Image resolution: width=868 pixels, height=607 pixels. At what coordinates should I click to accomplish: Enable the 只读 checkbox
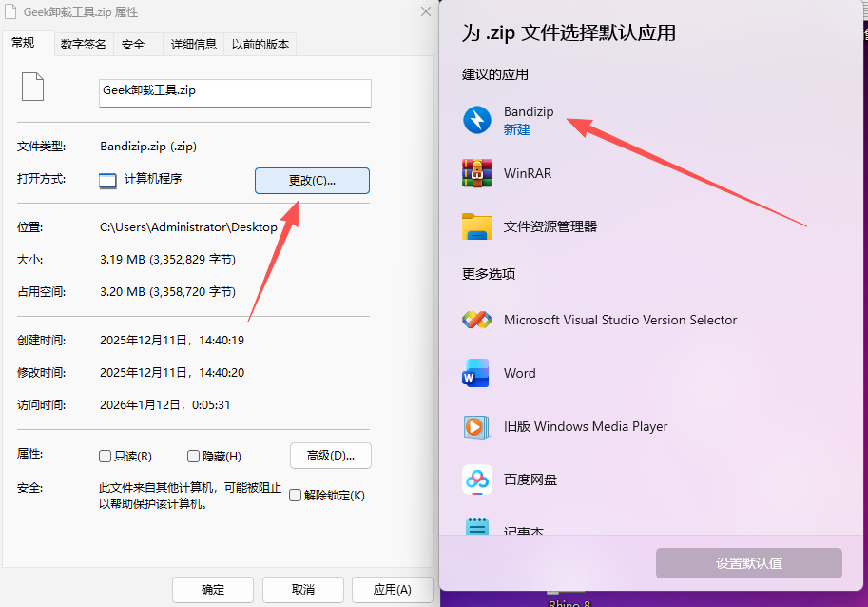coord(105,456)
